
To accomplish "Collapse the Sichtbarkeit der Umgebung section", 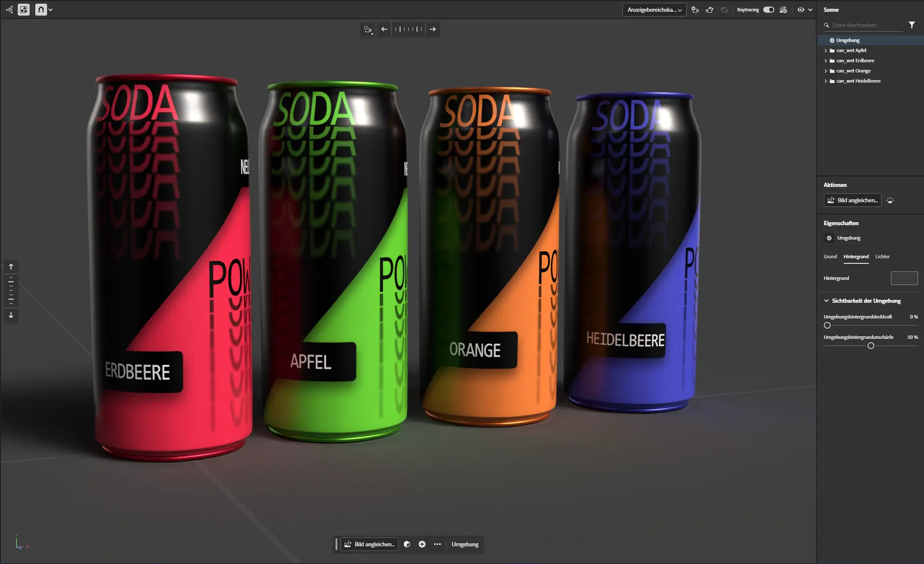I will (x=826, y=301).
